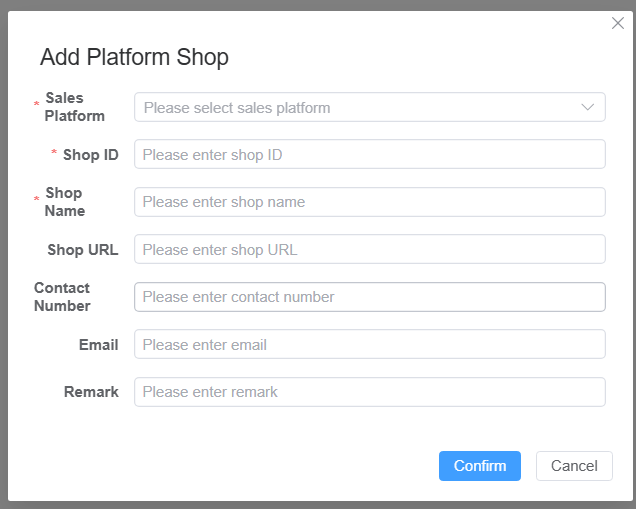Place cursor in the Remark field
This screenshot has width=636, height=509.
pyautogui.click(x=369, y=392)
